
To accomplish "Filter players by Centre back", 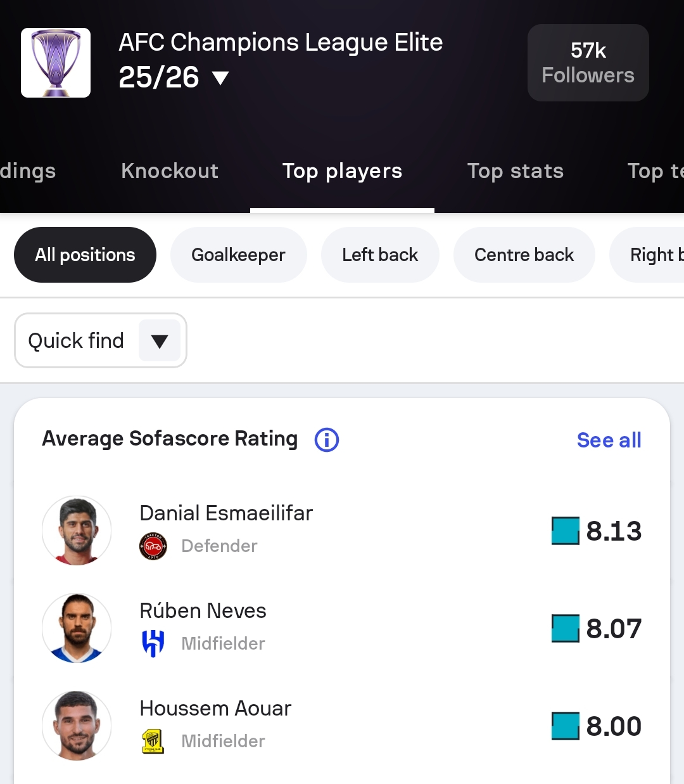I will coord(524,255).
